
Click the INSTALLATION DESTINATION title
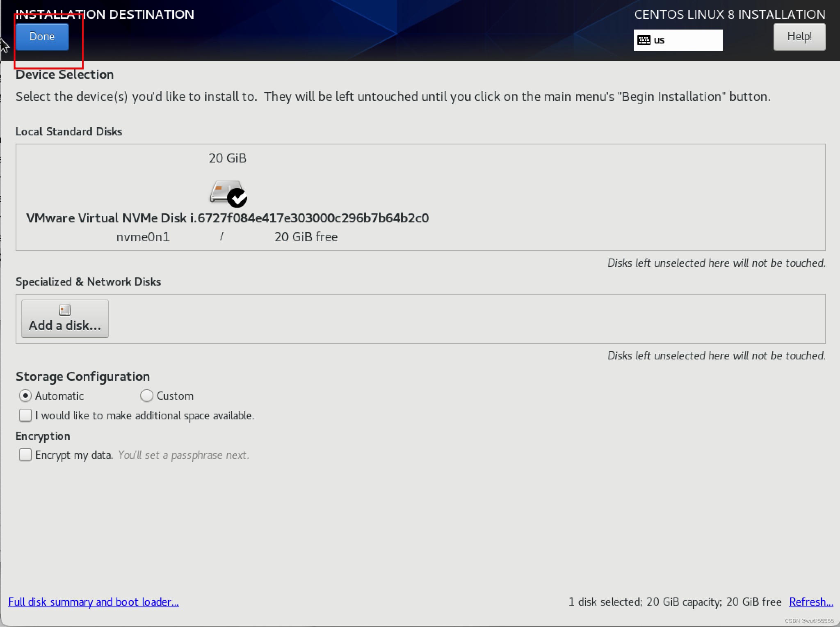point(105,14)
